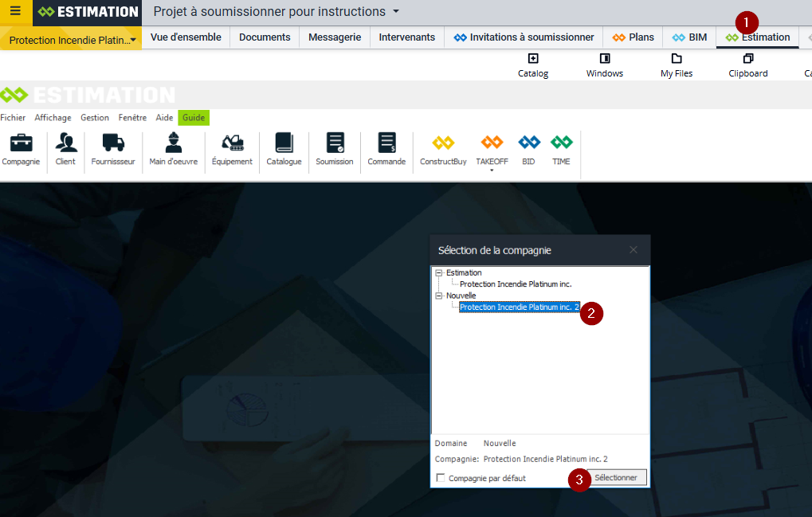This screenshot has width=812, height=517.
Task: Open the Équipement excavator icon
Action: click(x=232, y=143)
